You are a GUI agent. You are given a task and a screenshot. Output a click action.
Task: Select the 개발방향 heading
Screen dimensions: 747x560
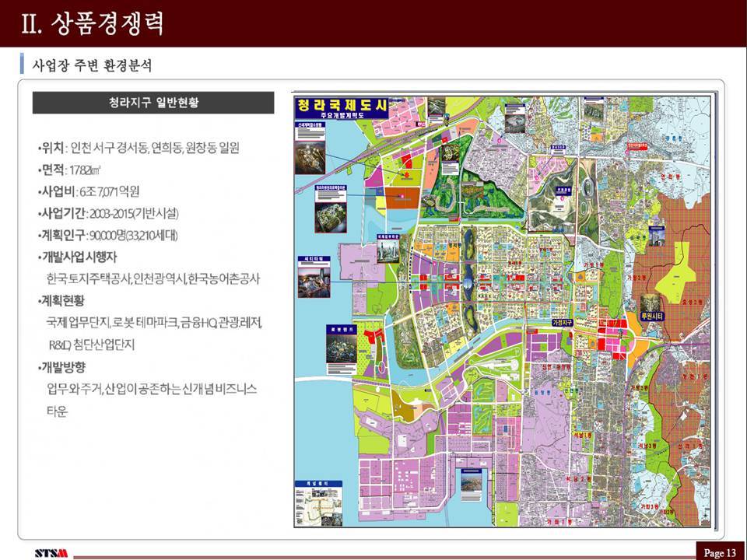62,367
